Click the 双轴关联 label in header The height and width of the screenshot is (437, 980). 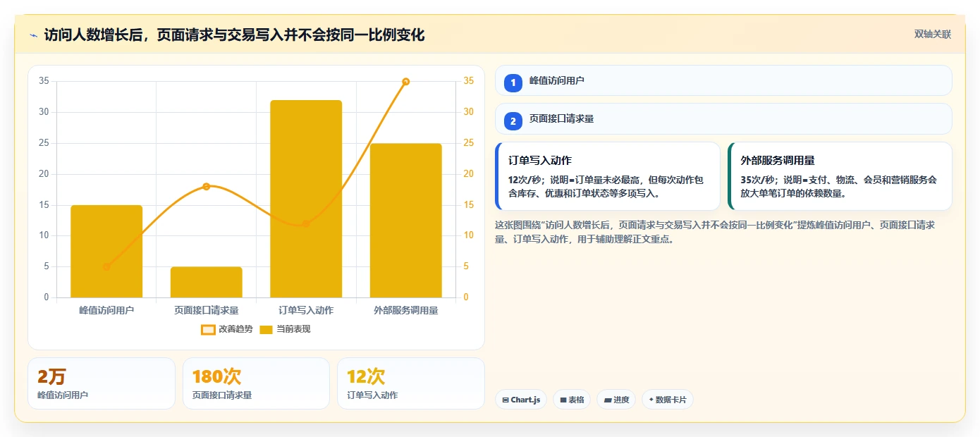pyautogui.click(x=933, y=35)
